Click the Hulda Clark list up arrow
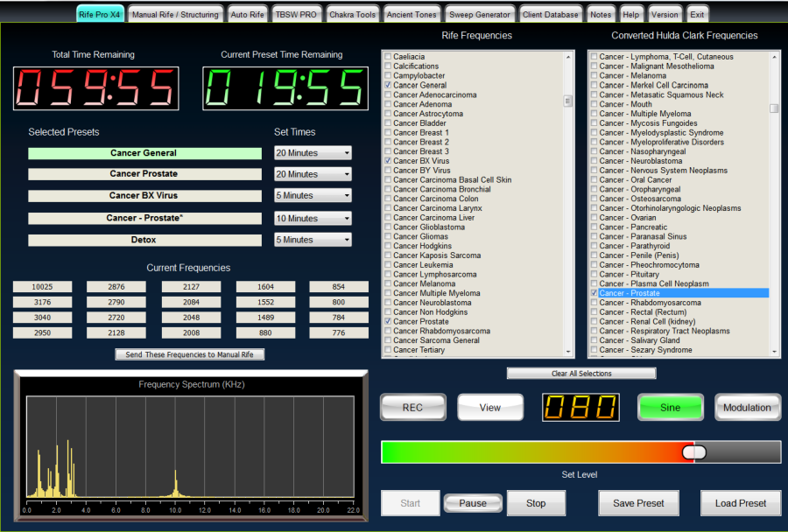The height and width of the screenshot is (532, 788). pos(774,57)
